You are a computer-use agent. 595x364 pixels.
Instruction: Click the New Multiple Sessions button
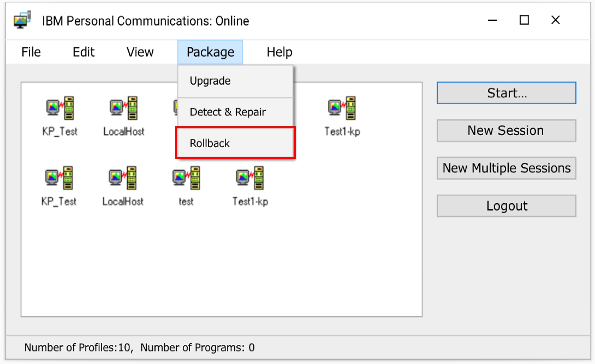(506, 168)
